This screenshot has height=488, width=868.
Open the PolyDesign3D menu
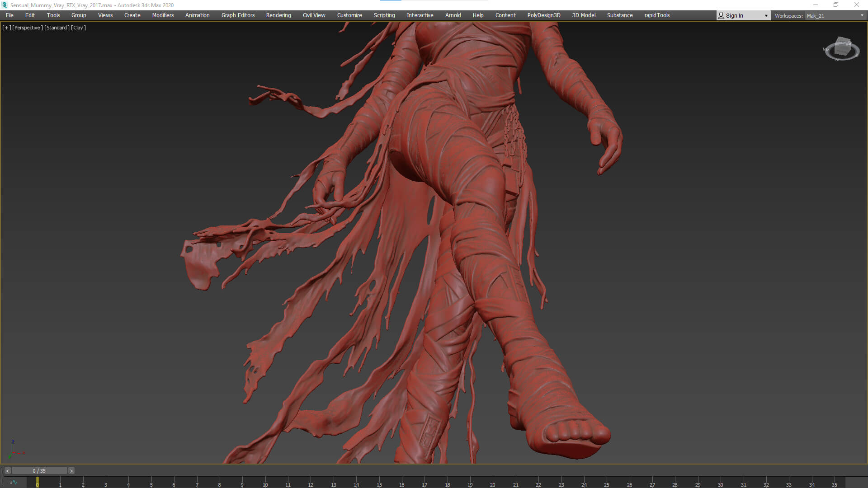pyautogui.click(x=544, y=15)
